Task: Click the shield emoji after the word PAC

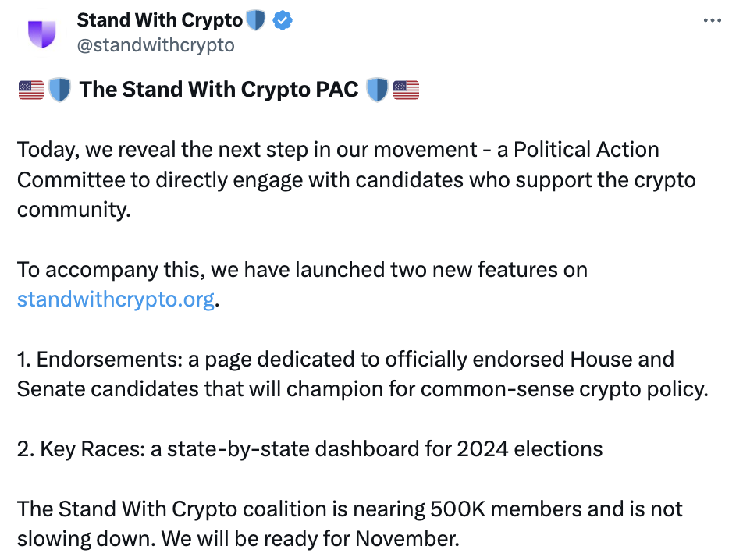Action: click(x=377, y=90)
